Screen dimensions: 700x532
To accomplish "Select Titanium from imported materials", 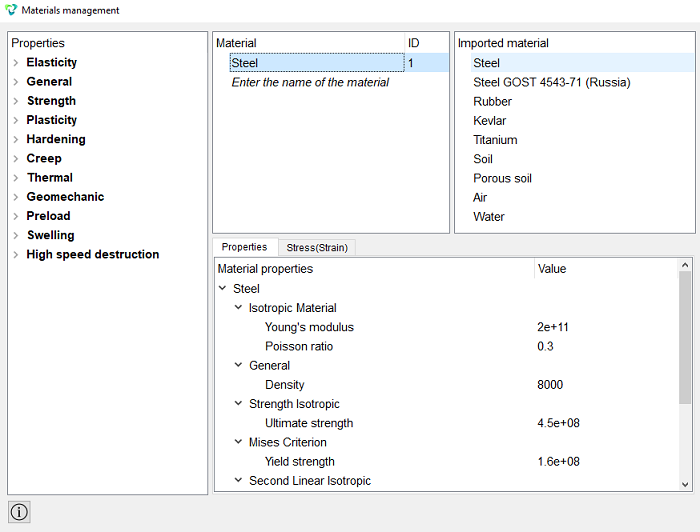I will point(495,140).
